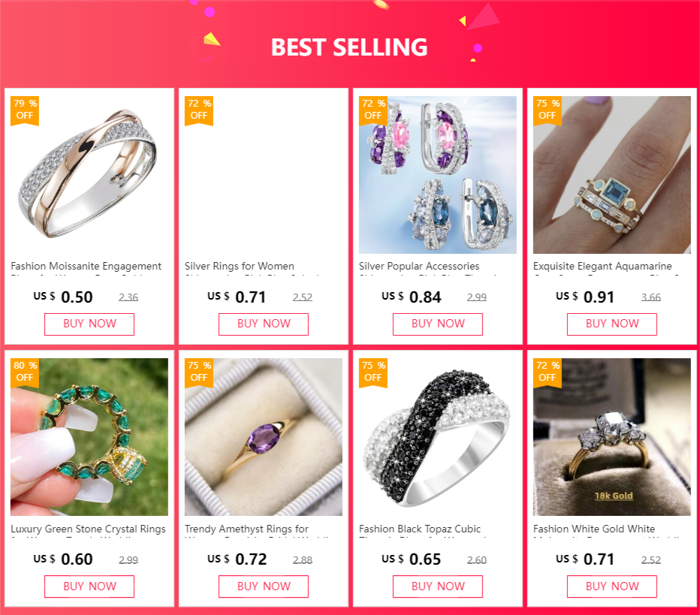Viewport: 700px width, 615px height.
Task: Click the 79% OFF discount badge
Action: click(x=25, y=110)
